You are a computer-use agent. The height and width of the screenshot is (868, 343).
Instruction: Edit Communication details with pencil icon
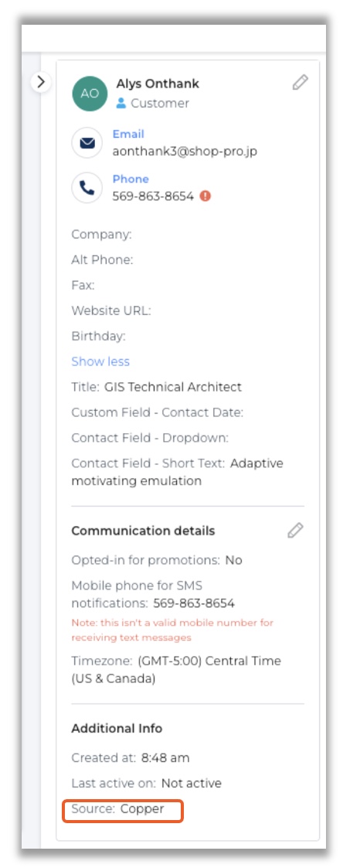click(x=295, y=531)
